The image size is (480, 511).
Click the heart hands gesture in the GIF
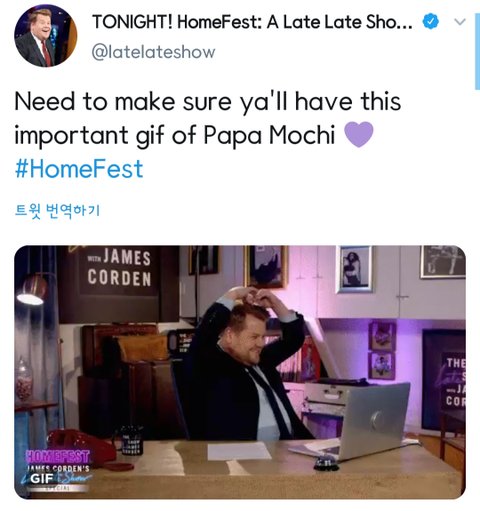point(255,296)
